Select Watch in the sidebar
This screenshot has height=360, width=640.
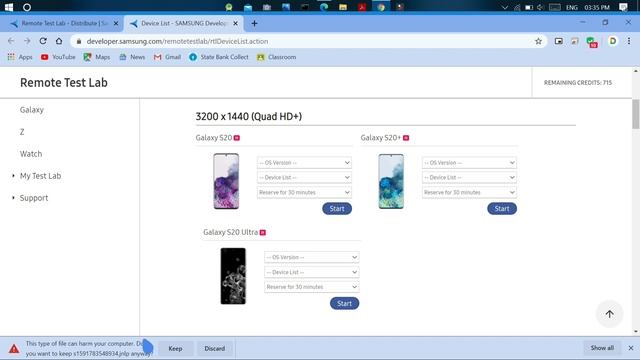31,154
